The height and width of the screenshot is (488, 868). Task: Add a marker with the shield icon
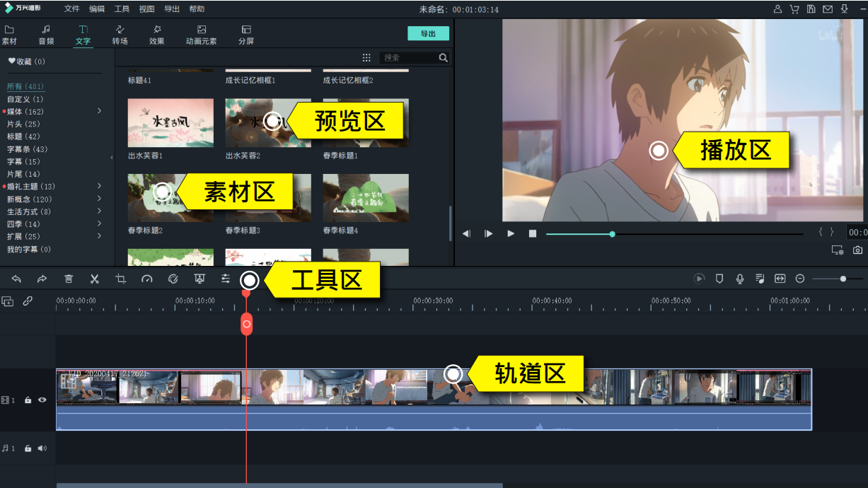pos(719,279)
